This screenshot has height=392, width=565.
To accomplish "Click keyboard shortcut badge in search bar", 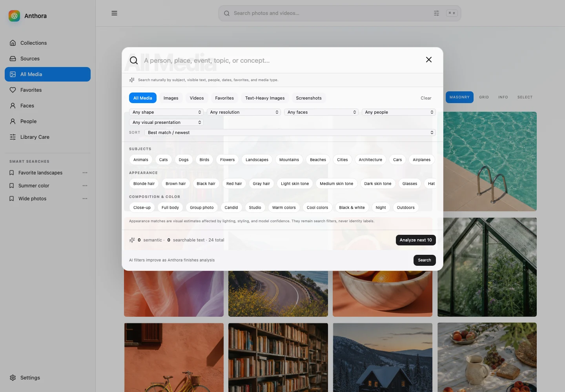I will click(x=452, y=13).
